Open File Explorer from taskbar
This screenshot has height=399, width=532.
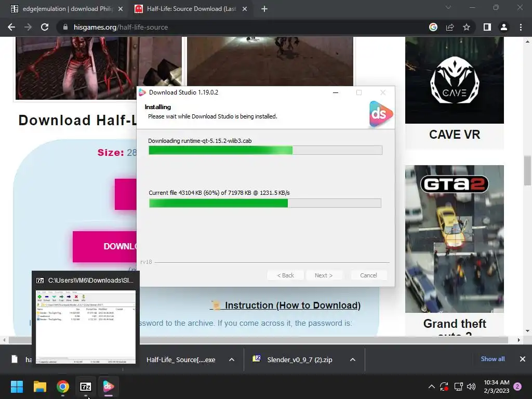tap(39, 387)
